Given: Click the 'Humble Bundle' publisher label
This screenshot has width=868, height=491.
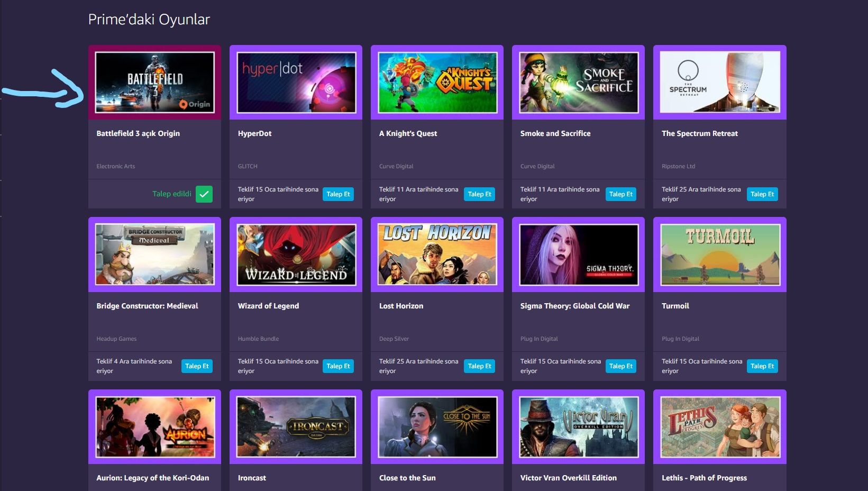Looking at the screenshot, I should coord(258,339).
